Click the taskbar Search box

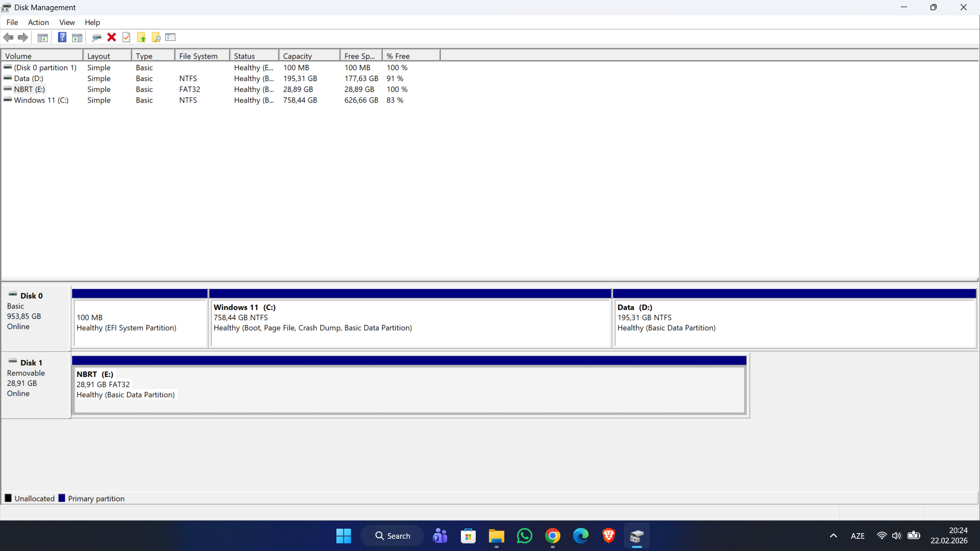(392, 536)
